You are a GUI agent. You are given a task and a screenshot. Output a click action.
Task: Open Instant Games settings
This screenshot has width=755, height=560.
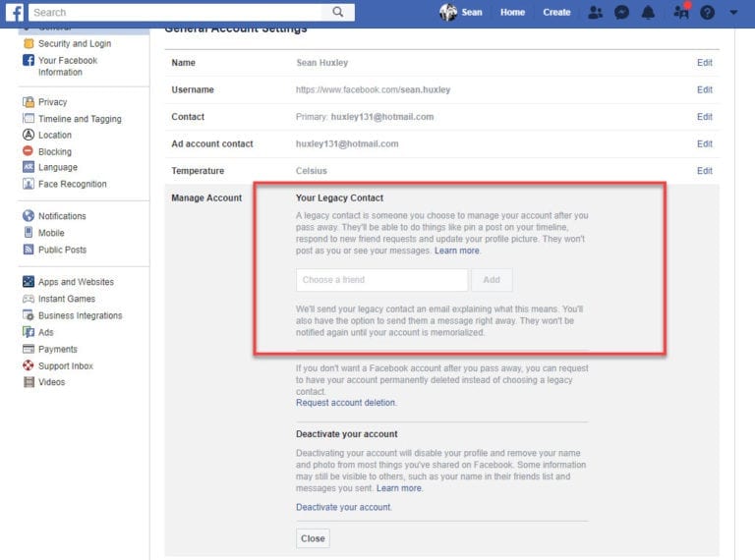(x=67, y=299)
